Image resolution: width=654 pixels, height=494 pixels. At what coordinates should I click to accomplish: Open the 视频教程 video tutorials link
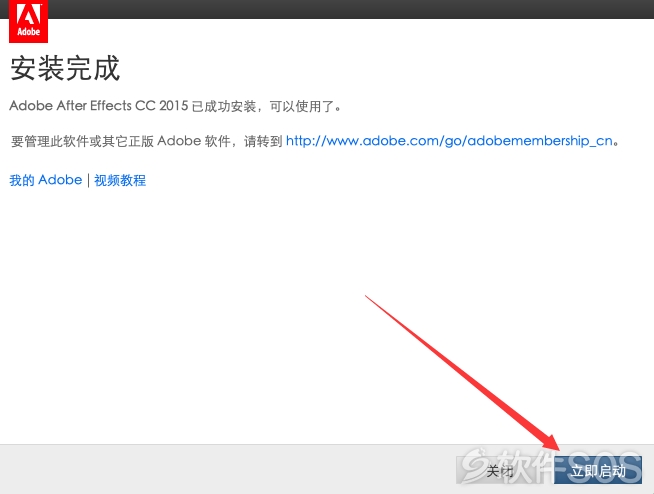[120, 180]
